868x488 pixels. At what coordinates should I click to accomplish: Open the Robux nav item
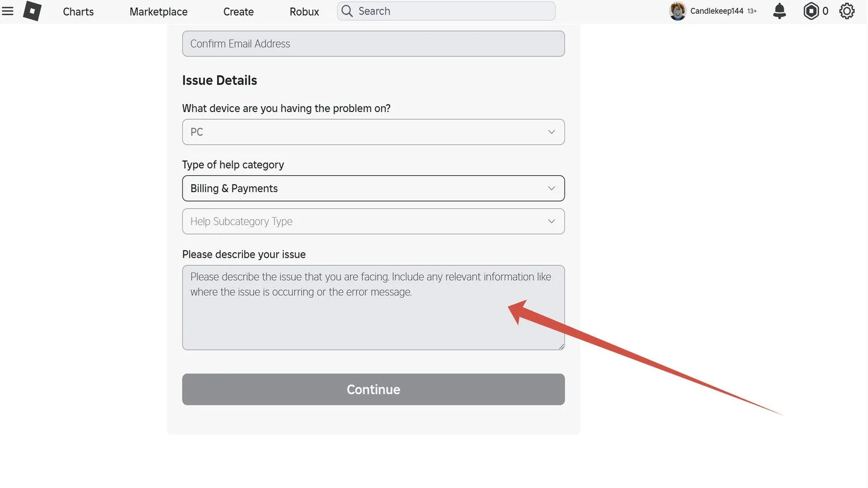click(x=304, y=11)
